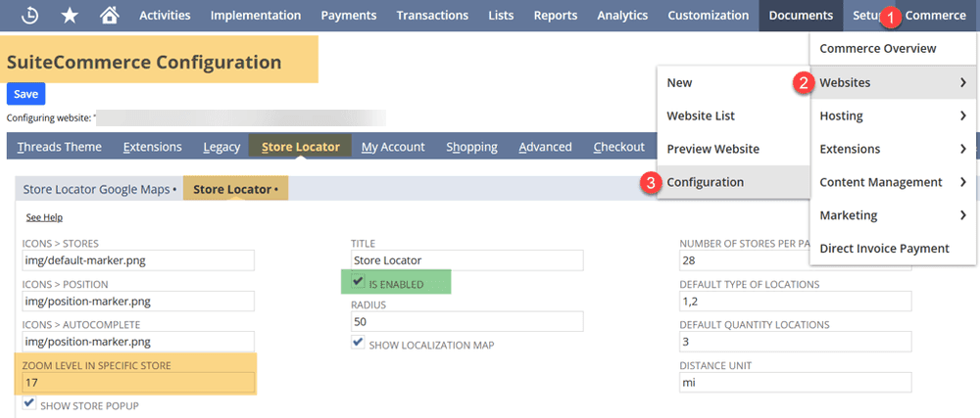The width and height of the screenshot is (980, 418).
Task: Switch to the Extensions configuration tab
Action: click(153, 147)
